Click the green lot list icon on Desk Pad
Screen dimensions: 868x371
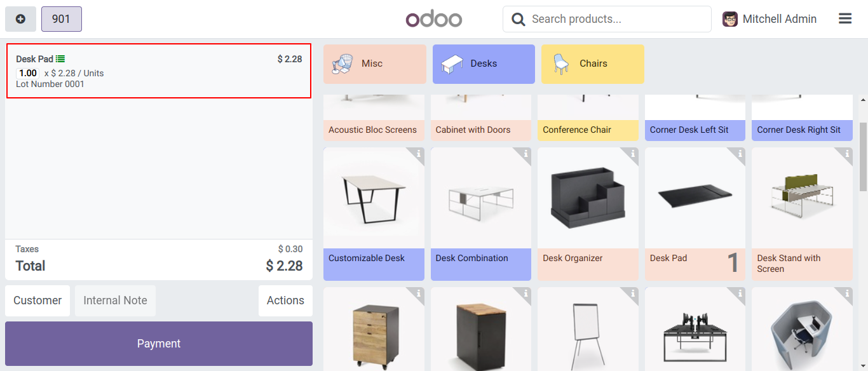(x=60, y=59)
